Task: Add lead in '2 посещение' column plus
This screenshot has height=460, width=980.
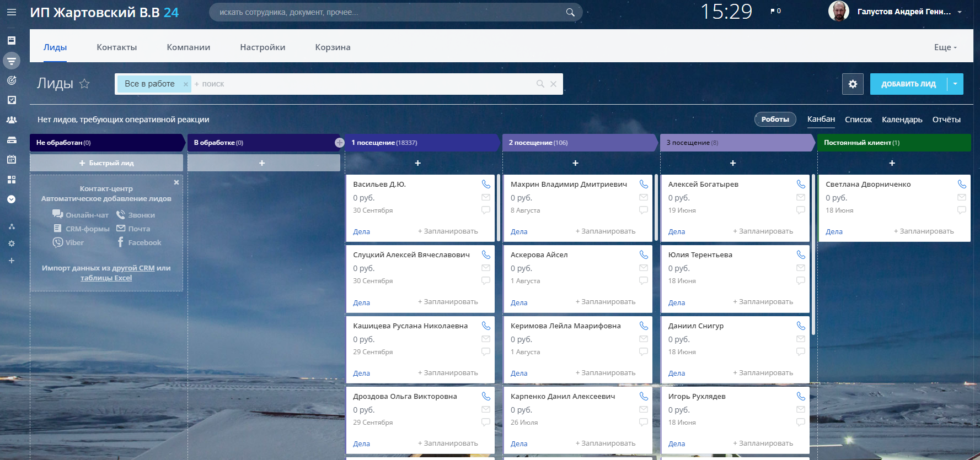Action: click(575, 163)
